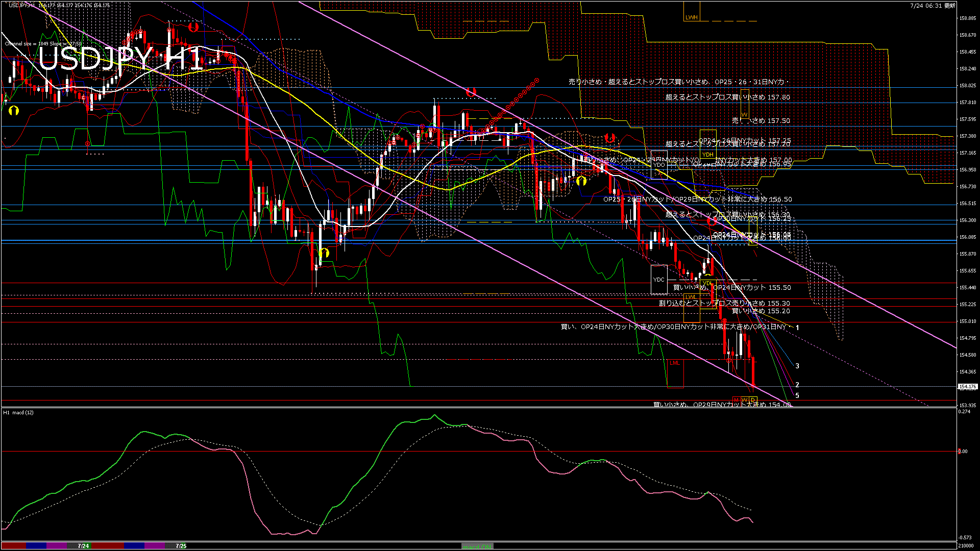Click the "買い小さめ 155.20" level label
The height and width of the screenshot is (551, 980).
761,311
